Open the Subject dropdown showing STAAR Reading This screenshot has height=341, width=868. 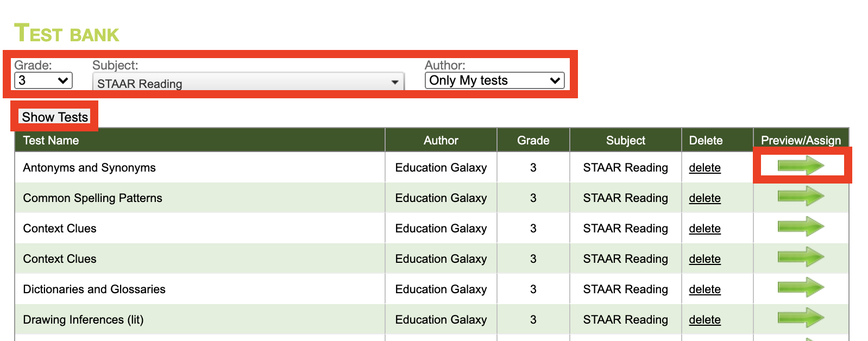[x=248, y=82]
